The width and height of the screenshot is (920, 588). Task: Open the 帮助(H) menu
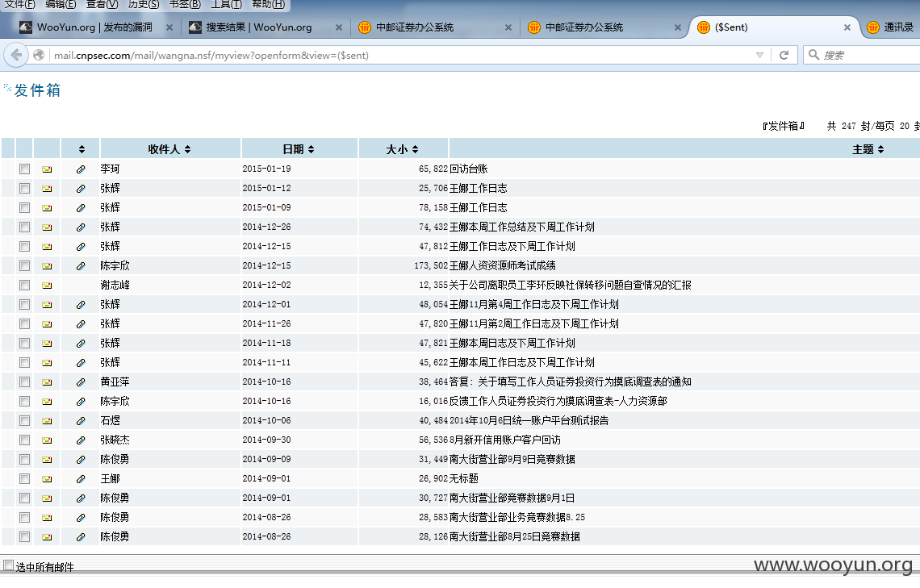point(268,4)
